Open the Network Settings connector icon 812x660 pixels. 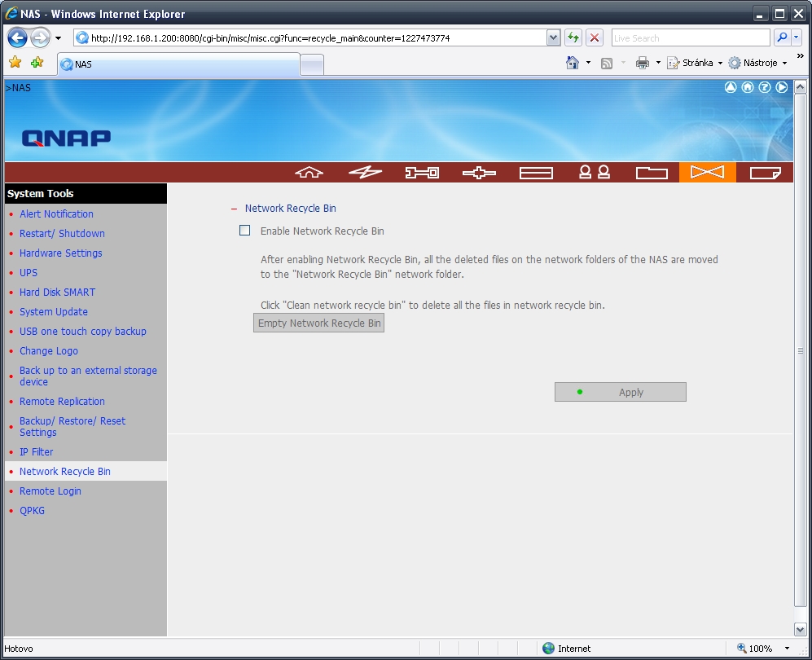(479, 173)
